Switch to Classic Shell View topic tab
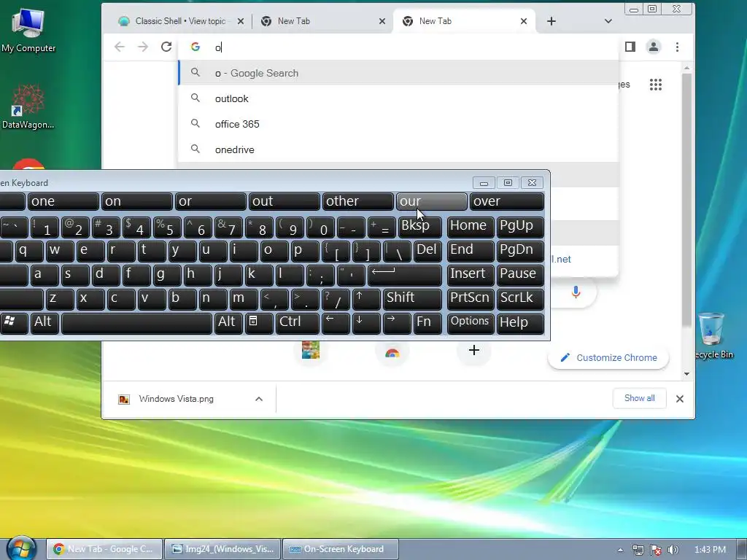 [x=180, y=21]
